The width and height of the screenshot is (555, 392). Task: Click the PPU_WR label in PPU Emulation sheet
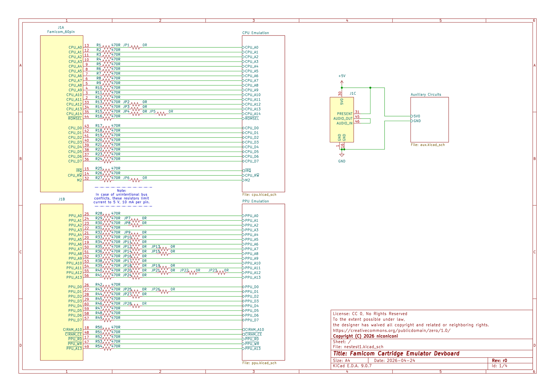(252, 344)
